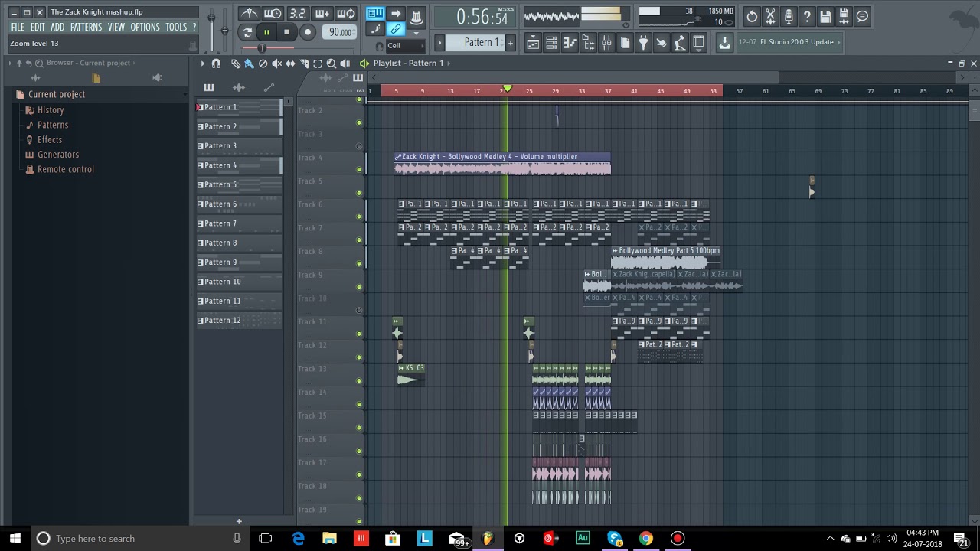
Task: Open the Playlist view icon
Action: tap(533, 43)
